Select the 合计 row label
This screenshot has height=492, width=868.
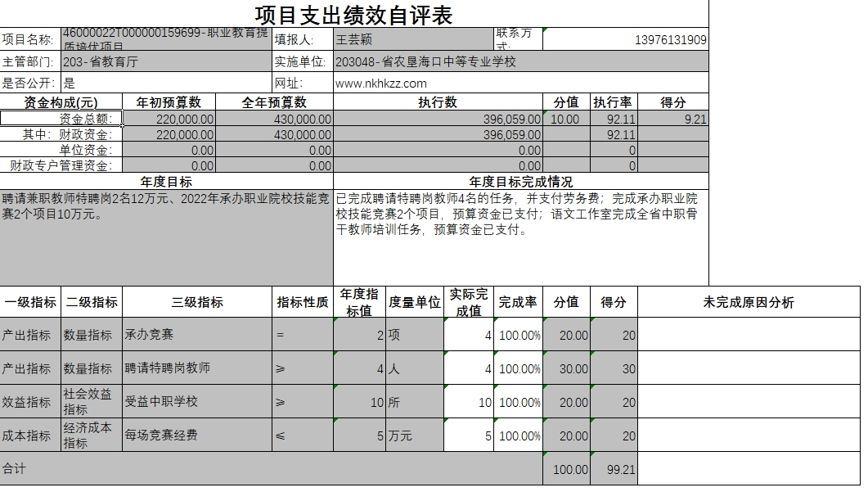click(272, 469)
